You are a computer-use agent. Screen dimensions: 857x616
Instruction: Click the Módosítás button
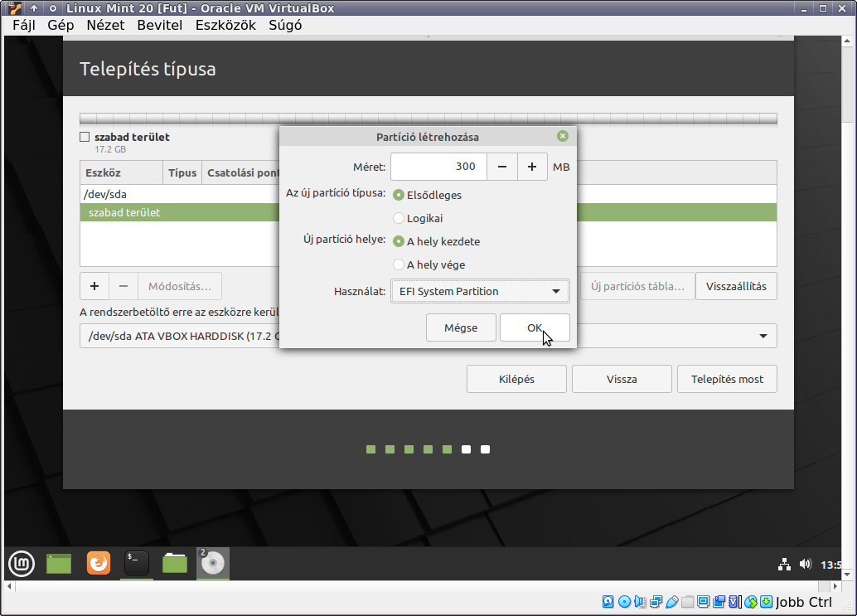180,286
